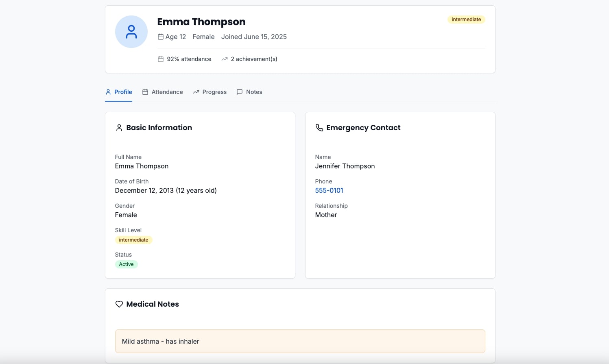The width and height of the screenshot is (609, 364).
Task: Click the 2 achievement(s) text
Action: coord(254,59)
